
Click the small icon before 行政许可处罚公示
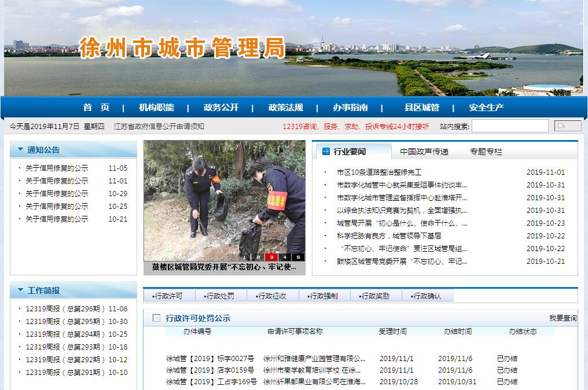156,318
